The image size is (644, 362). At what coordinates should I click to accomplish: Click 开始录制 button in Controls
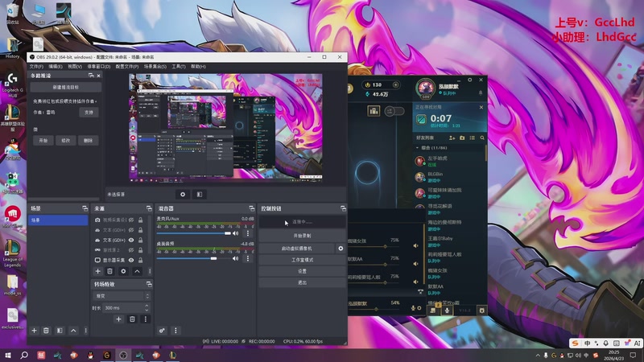point(302,236)
